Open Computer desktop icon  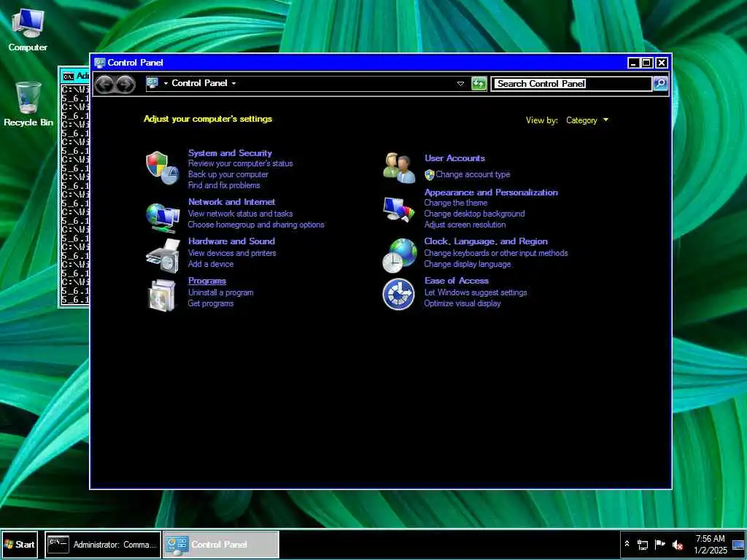point(28,29)
